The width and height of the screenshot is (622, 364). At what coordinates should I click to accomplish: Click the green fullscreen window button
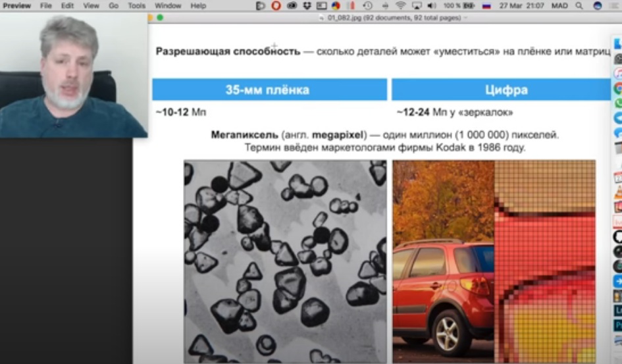tap(160, 17)
